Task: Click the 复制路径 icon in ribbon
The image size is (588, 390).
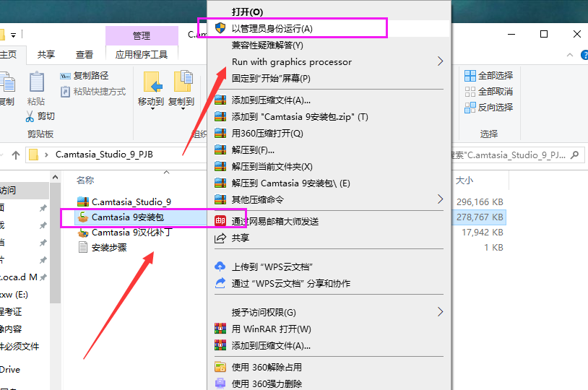Action: click(65, 76)
